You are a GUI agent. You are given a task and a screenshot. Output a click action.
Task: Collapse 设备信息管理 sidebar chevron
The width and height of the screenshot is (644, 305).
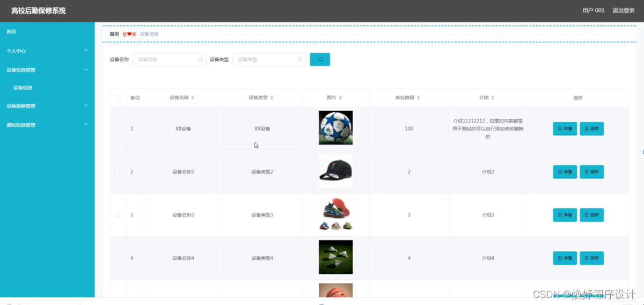tap(86, 69)
